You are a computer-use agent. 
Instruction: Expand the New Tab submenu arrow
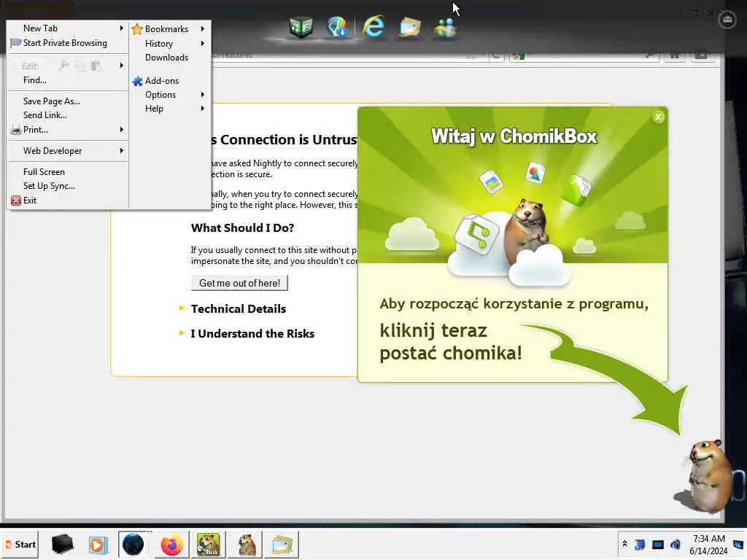pos(122,28)
